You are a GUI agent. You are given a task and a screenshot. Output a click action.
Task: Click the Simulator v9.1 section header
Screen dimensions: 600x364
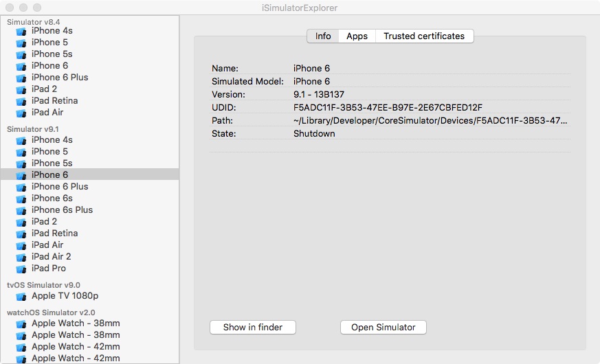point(32,129)
